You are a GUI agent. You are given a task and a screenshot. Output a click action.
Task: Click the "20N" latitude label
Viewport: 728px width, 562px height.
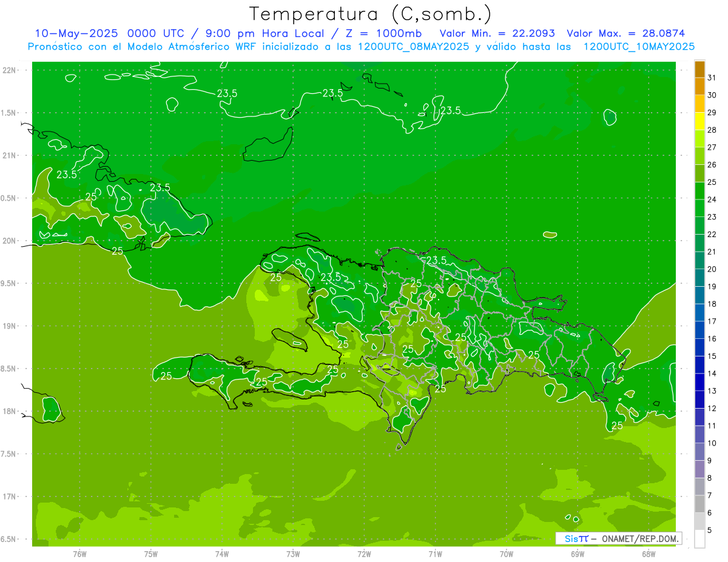pos(10,241)
